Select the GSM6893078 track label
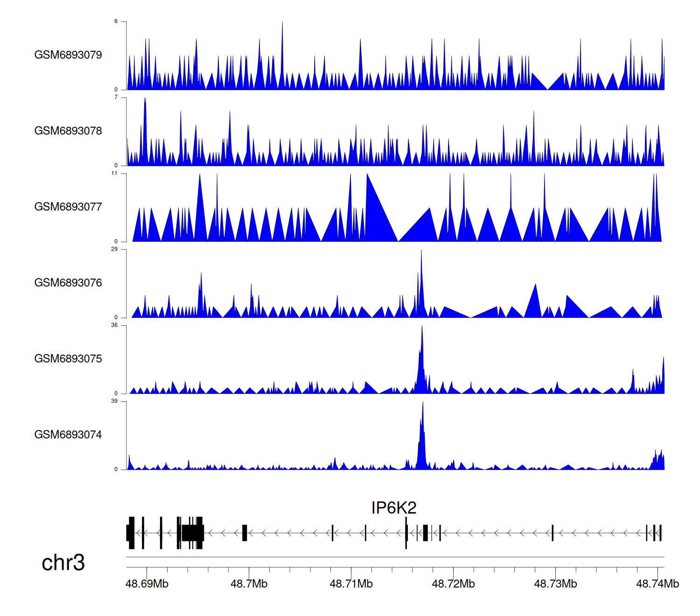 pos(68,131)
